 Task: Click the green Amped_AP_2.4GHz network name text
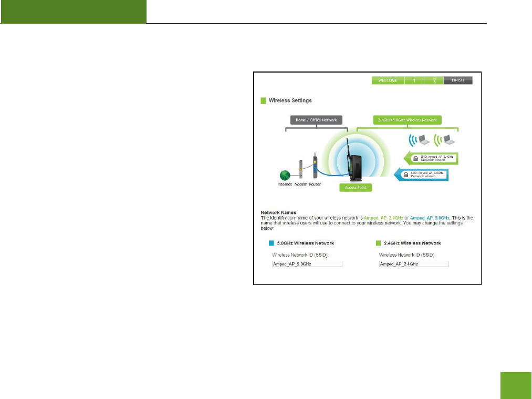[x=383, y=218]
